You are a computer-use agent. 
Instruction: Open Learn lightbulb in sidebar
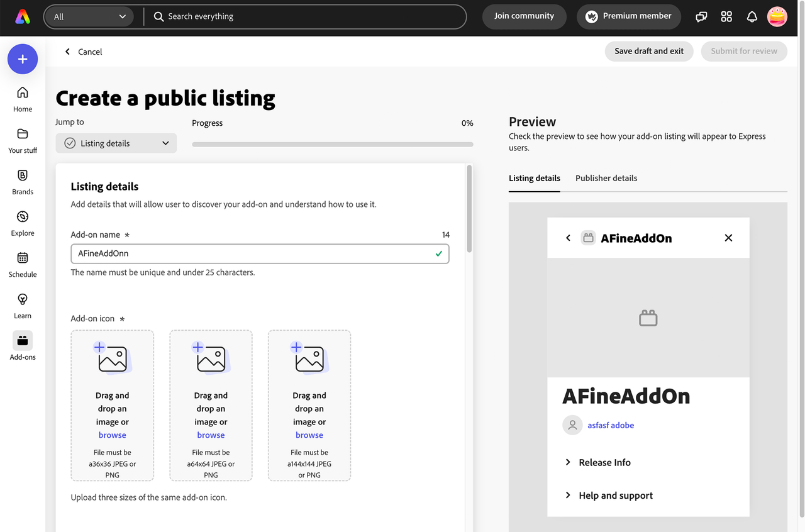click(23, 306)
